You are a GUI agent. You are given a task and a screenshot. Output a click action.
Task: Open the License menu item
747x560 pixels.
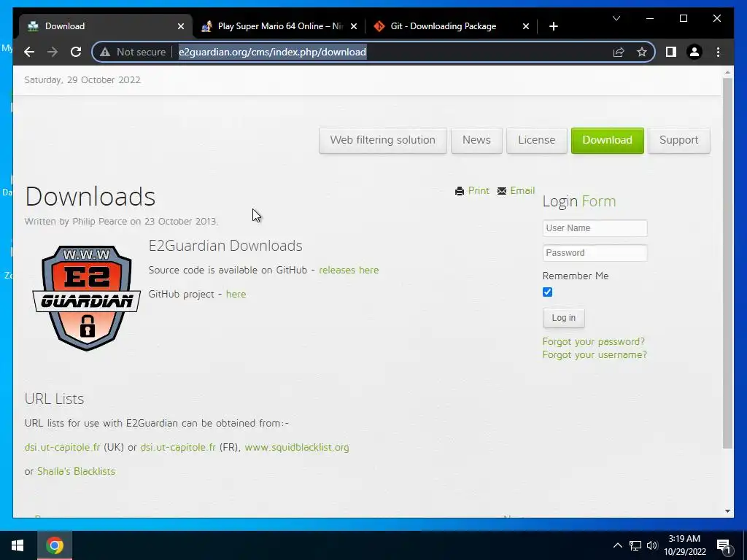pos(536,140)
